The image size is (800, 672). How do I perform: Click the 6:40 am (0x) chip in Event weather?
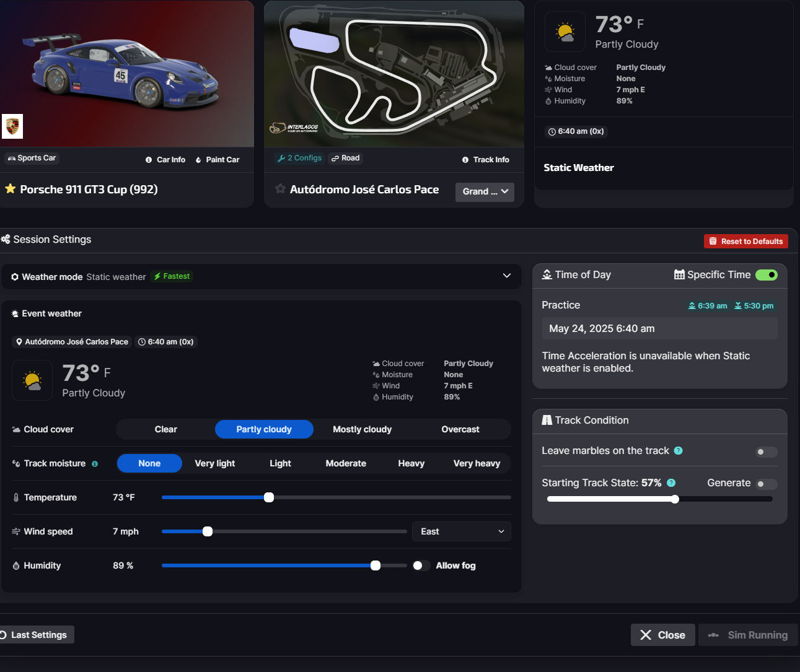(x=165, y=342)
